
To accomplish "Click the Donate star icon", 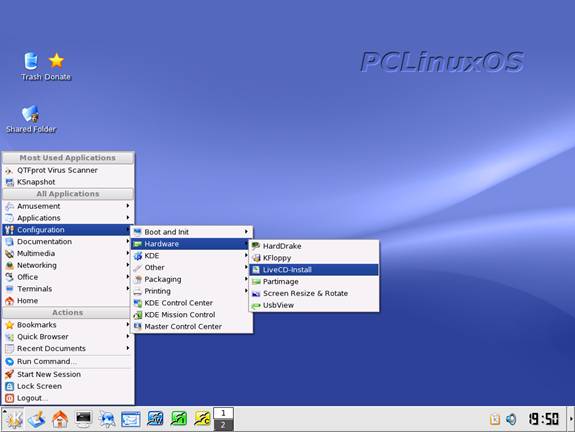I will coord(57,66).
